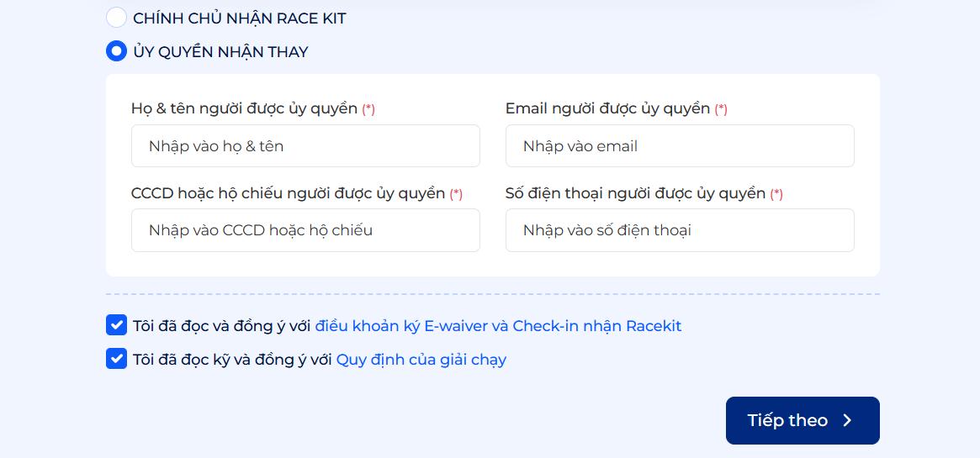Viewport: 980px width, 458px height.
Task: Click the 'Số điện thoại người được ủy quyền' label
Action: [635, 193]
